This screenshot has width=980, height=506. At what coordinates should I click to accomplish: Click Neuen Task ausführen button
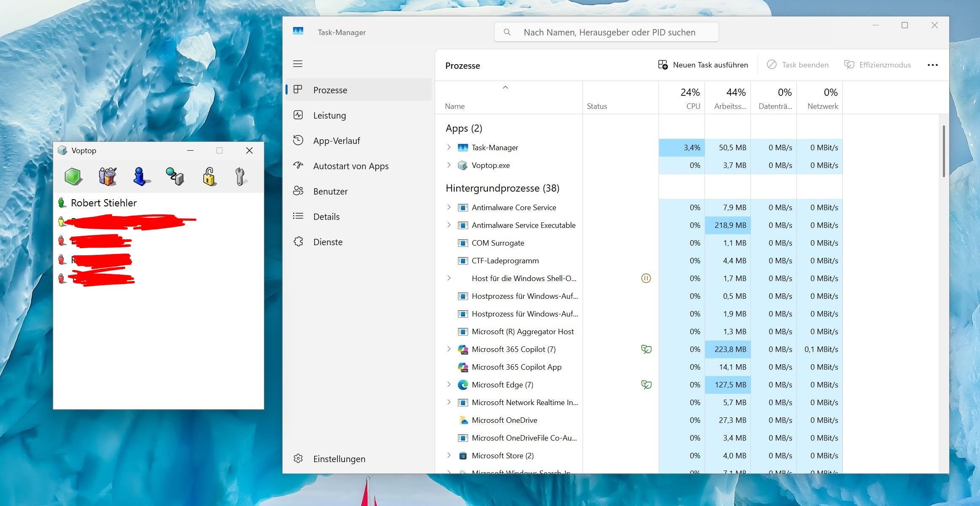pyautogui.click(x=703, y=65)
